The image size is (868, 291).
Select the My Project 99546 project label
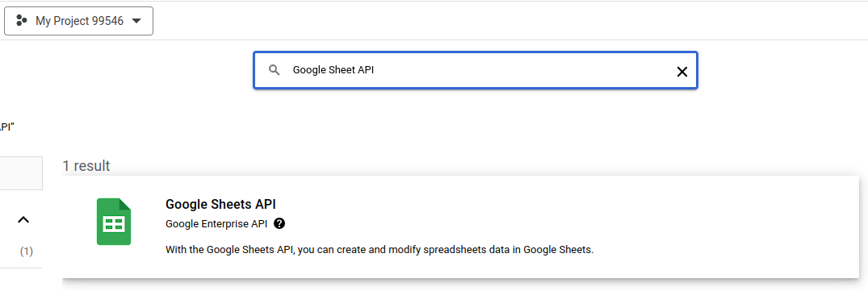point(79,21)
